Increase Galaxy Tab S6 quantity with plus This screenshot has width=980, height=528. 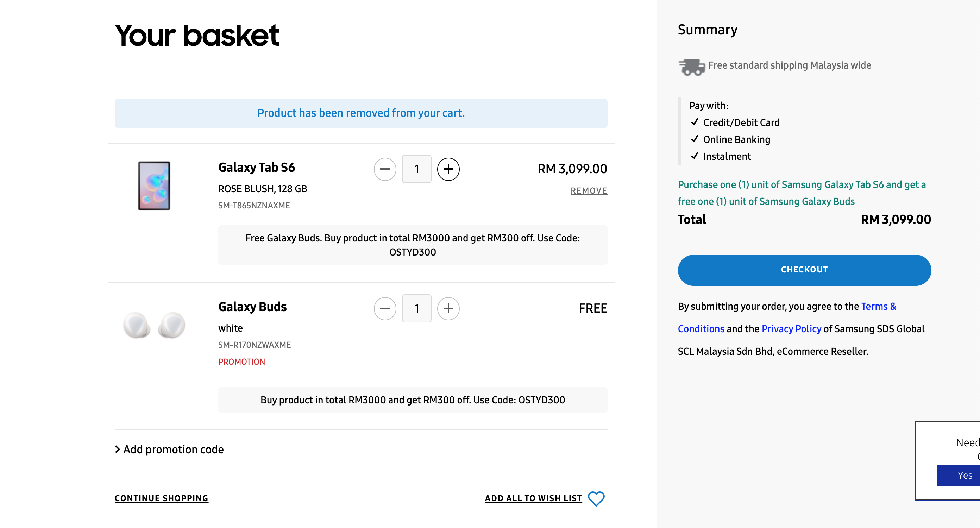[x=448, y=169]
